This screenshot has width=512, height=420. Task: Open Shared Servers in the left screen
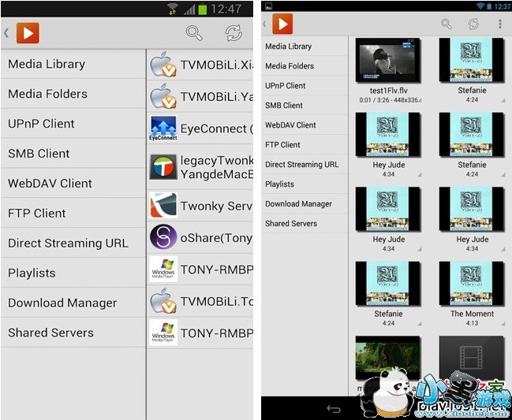[73, 333]
